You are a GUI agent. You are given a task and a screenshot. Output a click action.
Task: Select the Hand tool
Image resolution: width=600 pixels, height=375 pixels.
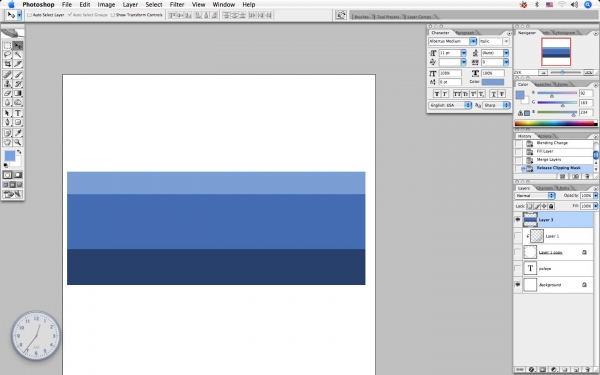click(x=7, y=142)
